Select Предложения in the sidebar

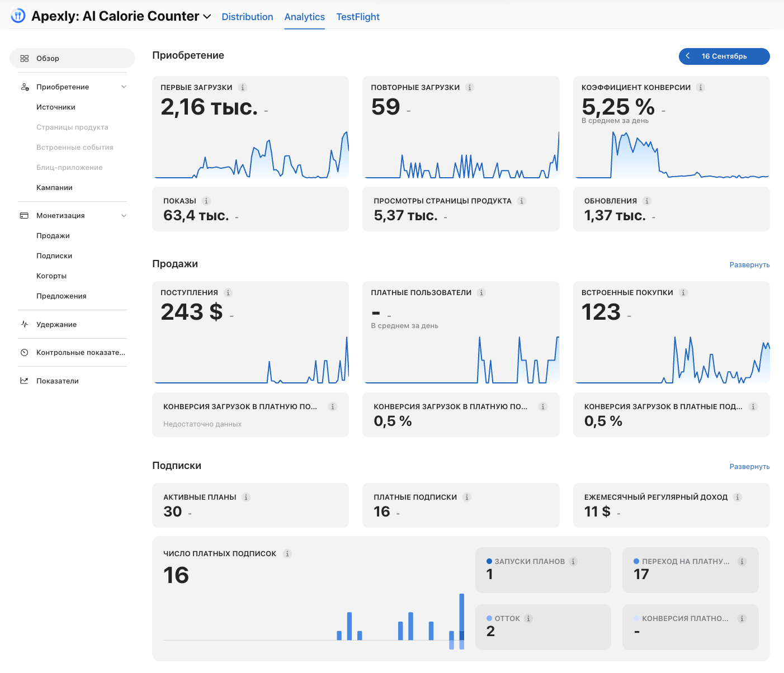click(62, 296)
